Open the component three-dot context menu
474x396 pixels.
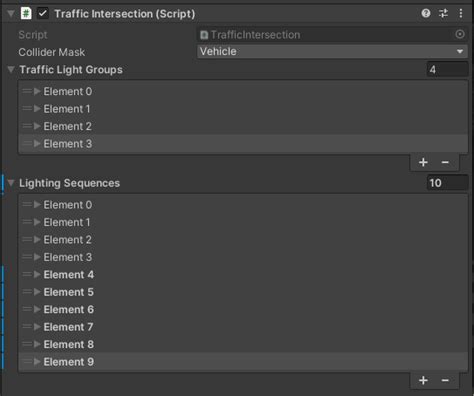point(461,13)
